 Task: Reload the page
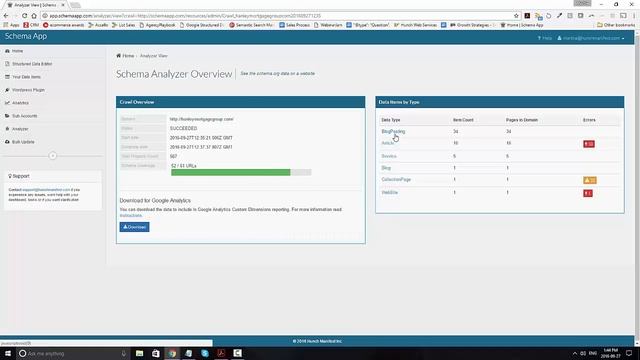click(x=24, y=16)
